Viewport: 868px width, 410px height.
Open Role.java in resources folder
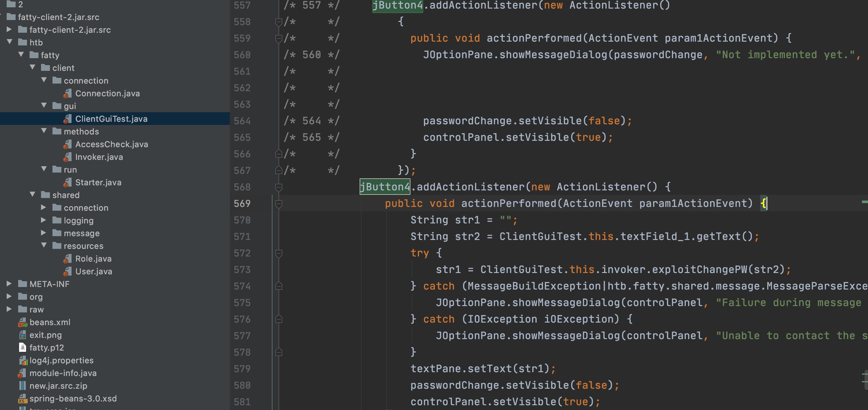click(x=93, y=259)
